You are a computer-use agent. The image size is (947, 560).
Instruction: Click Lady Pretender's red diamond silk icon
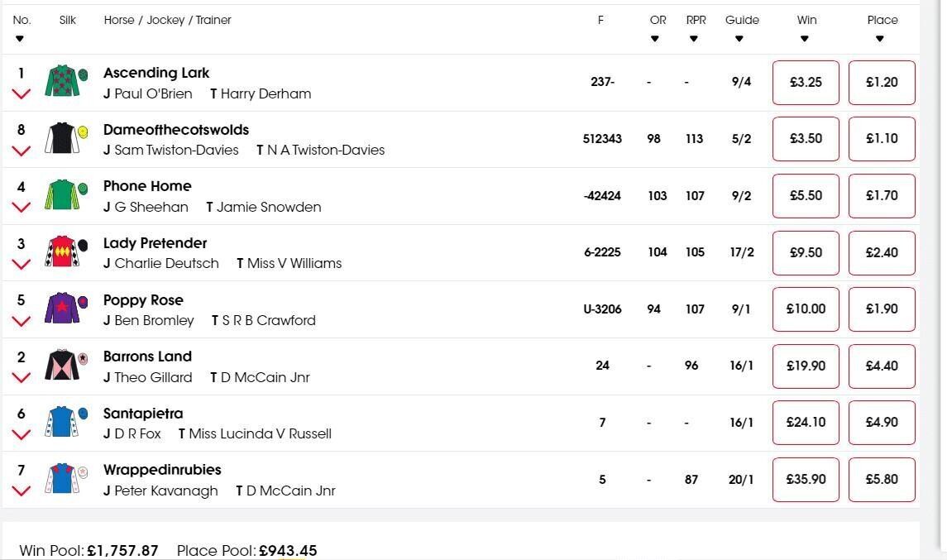(x=66, y=251)
